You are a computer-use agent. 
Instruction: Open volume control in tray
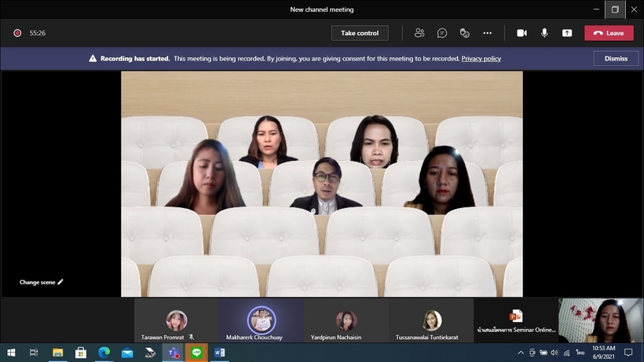pyautogui.click(x=555, y=353)
